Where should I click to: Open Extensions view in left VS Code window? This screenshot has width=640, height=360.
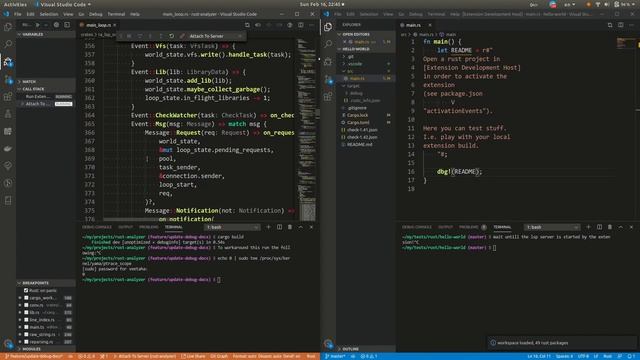[x=8, y=97]
